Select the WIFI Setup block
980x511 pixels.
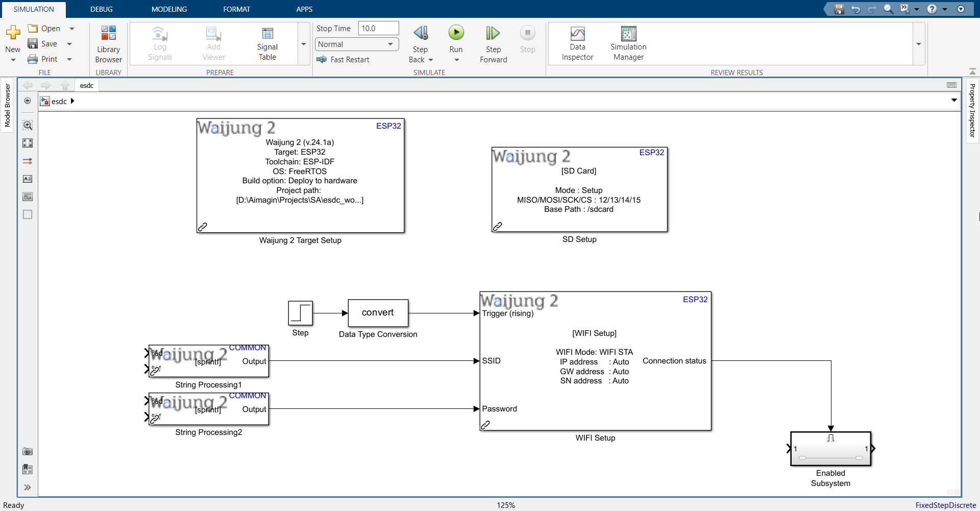click(595, 361)
